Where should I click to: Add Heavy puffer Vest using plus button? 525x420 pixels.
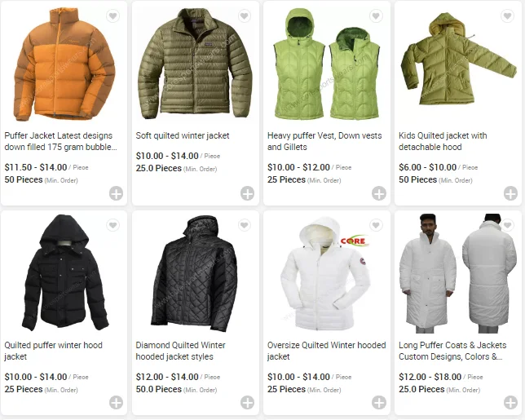pos(379,193)
